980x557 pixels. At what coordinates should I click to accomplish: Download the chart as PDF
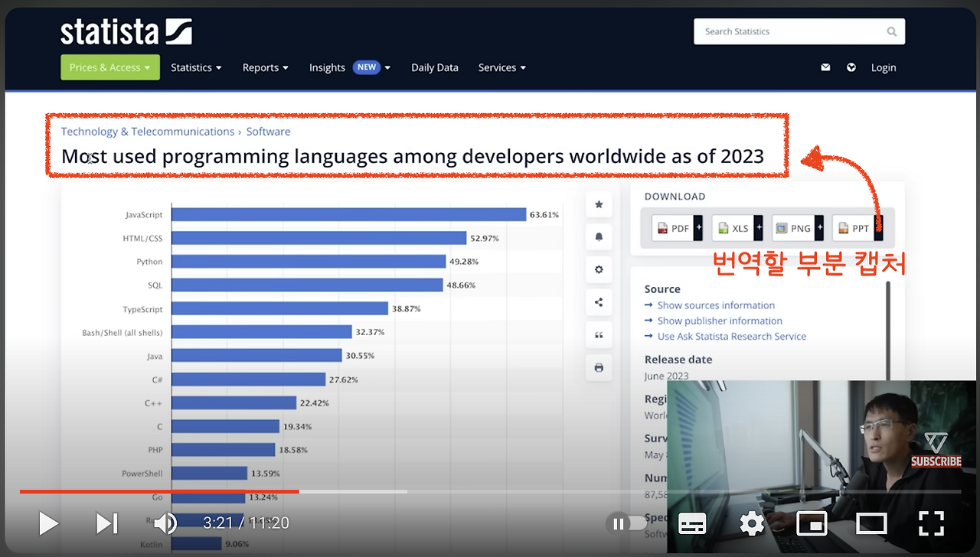(673, 228)
